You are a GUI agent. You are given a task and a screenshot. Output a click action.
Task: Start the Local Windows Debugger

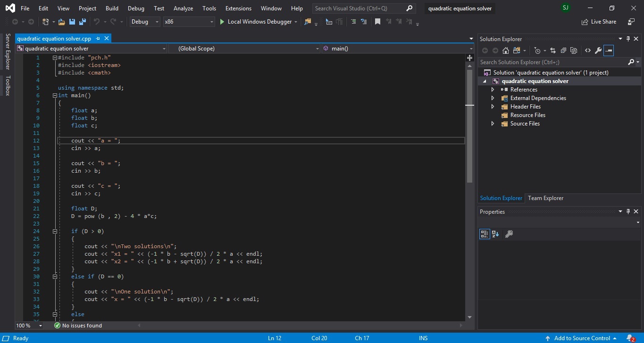[x=255, y=22]
